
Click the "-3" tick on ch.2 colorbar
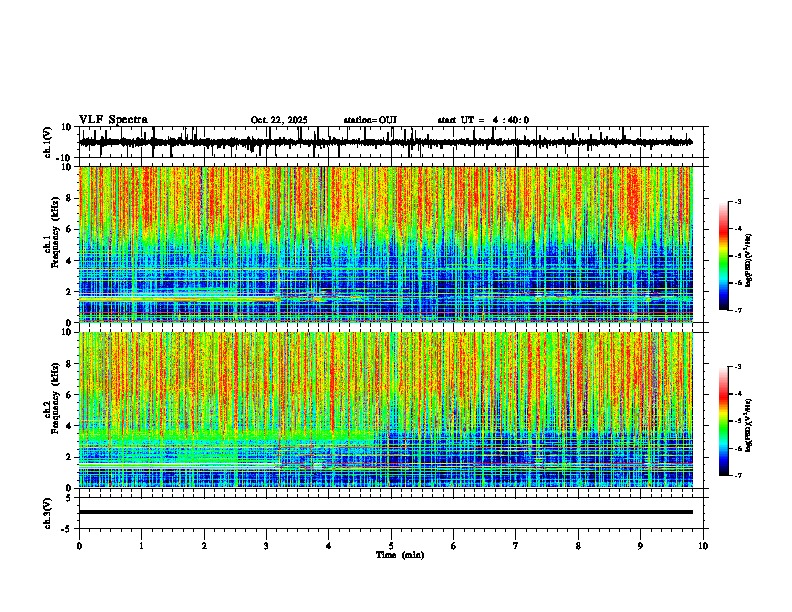[x=737, y=367]
